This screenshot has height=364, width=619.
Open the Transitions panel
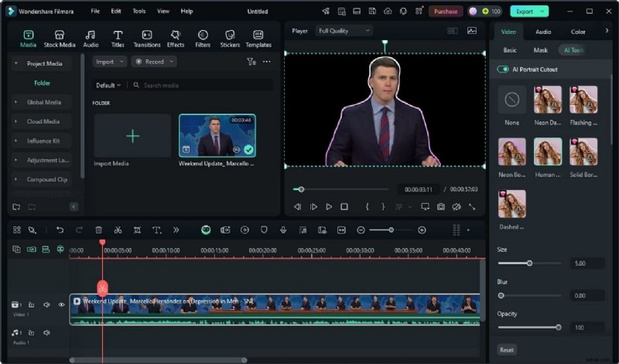pos(147,39)
